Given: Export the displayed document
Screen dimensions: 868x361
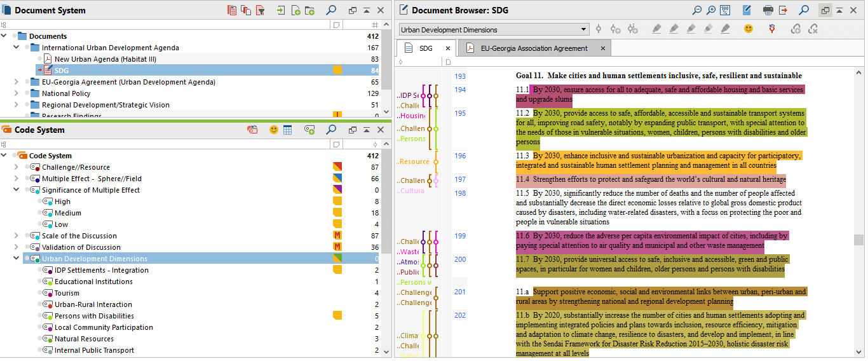Looking at the screenshot, I should pos(783,10).
